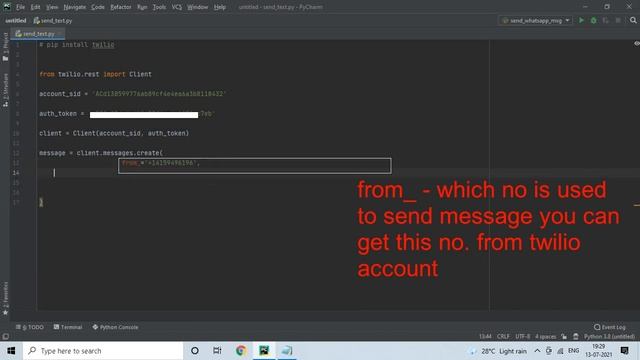The height and width of the screenshot is (360, 640).
Task: Click the send_text.py breadcrumb in navigation bar
Action: click(x=53, y=20)
